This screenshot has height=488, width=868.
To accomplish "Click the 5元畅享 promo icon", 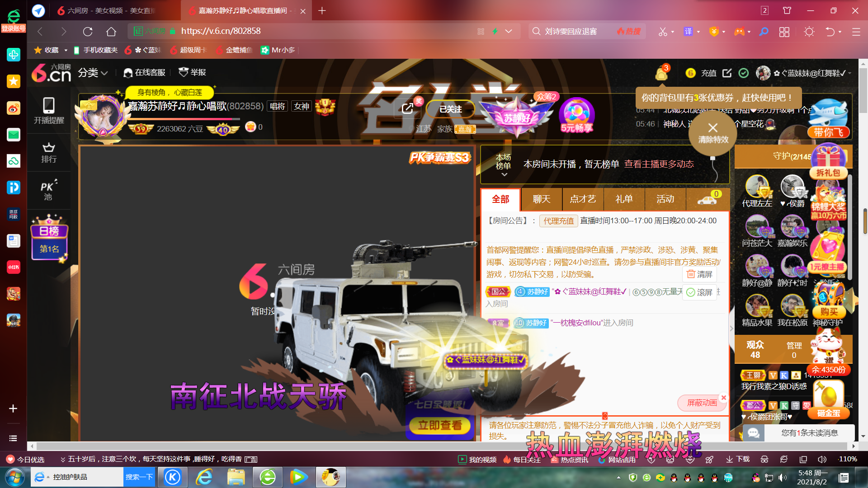I will tap(576, 115).
